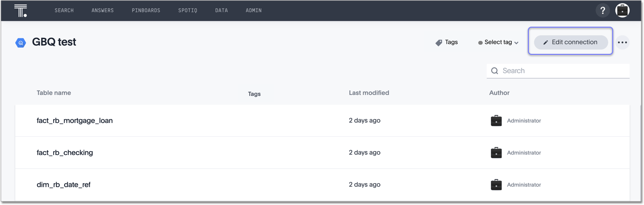Focus the table Search input field
This screenshot has width=644, height=205.
tap(563, 71)
